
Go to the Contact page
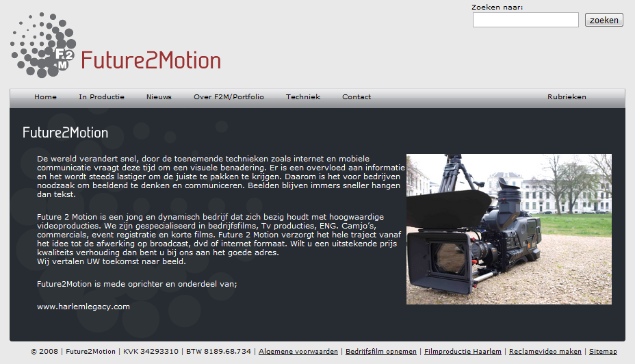pos(357,96)
